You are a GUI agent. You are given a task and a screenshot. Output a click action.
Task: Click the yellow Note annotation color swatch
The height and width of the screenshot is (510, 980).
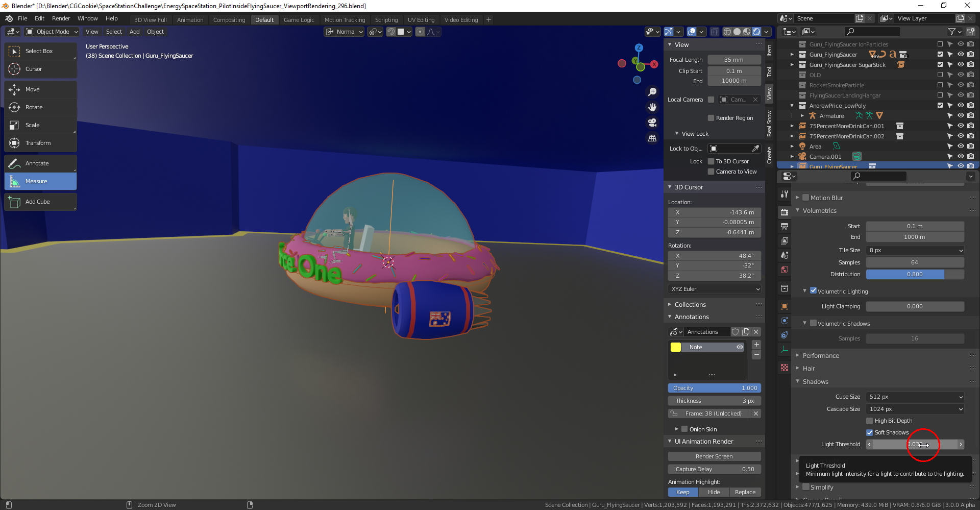(676, 347)
